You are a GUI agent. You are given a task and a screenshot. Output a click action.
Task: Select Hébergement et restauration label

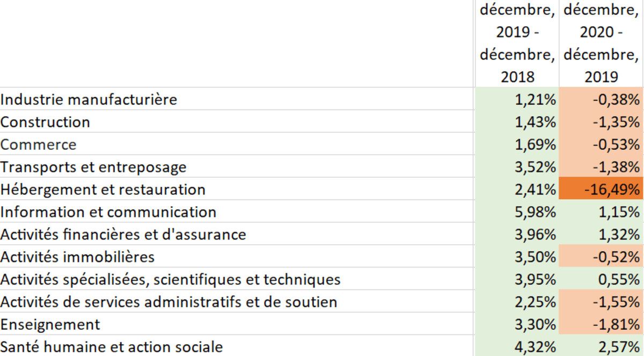tap(103, 190)
